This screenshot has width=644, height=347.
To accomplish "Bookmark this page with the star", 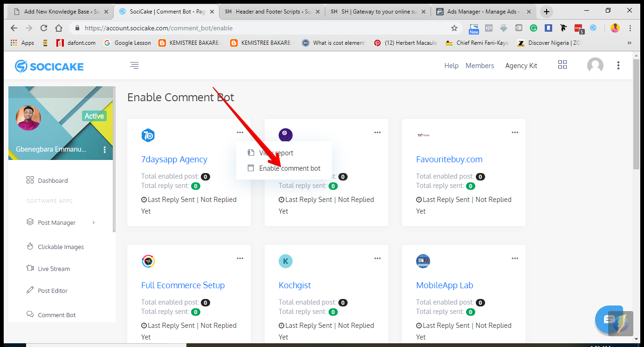I will 454,28.
